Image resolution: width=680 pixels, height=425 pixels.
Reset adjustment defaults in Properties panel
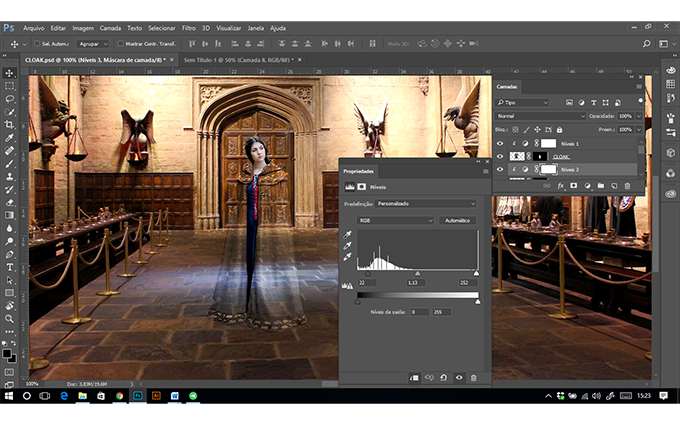point(443,377)
